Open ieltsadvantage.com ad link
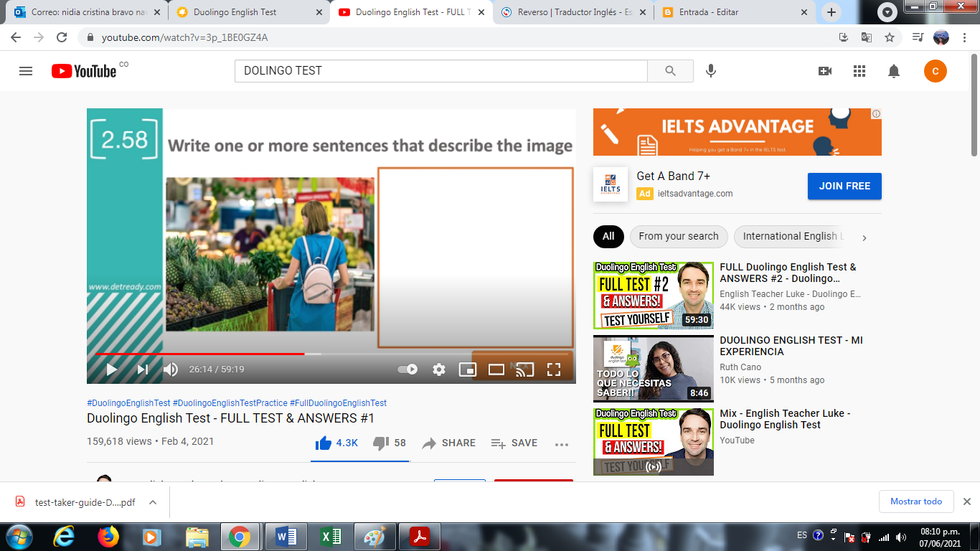Viewport: 980px width, 551px height. 695,194
